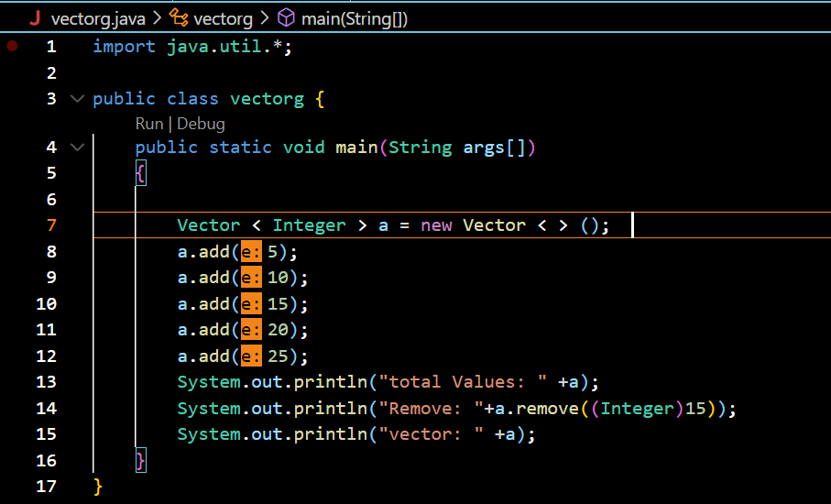Click the value 20 in a.add
Image resolution: width=831 pixels, height=504 pixels.
pos(278,330)
